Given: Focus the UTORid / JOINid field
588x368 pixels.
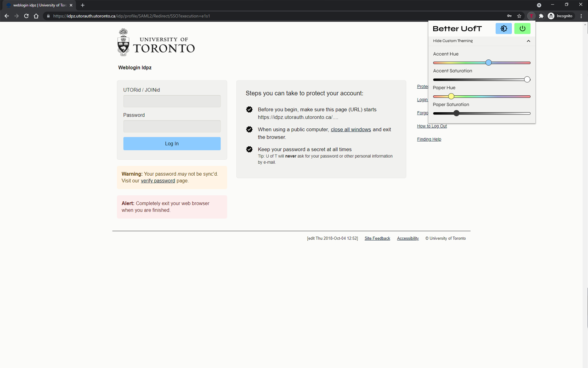Looking at the screenshot, I should click(x=172, y=101).
